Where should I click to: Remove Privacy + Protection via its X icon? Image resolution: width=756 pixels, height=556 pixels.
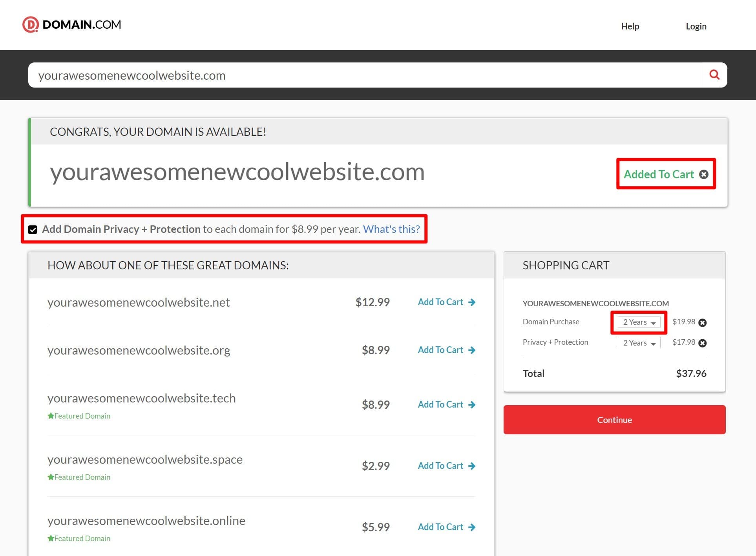pos(703,343)
